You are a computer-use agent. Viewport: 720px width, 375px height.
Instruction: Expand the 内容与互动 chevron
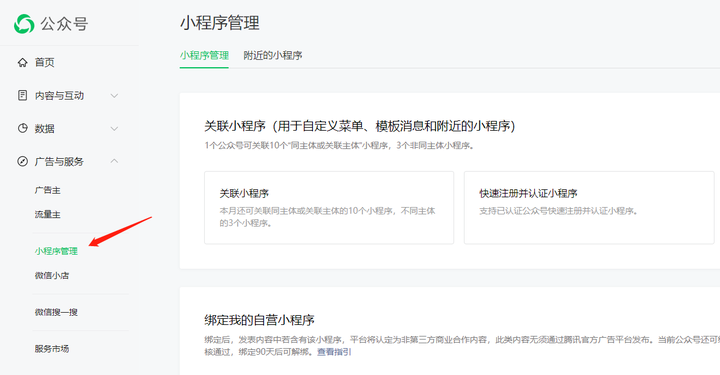point(114,95)
